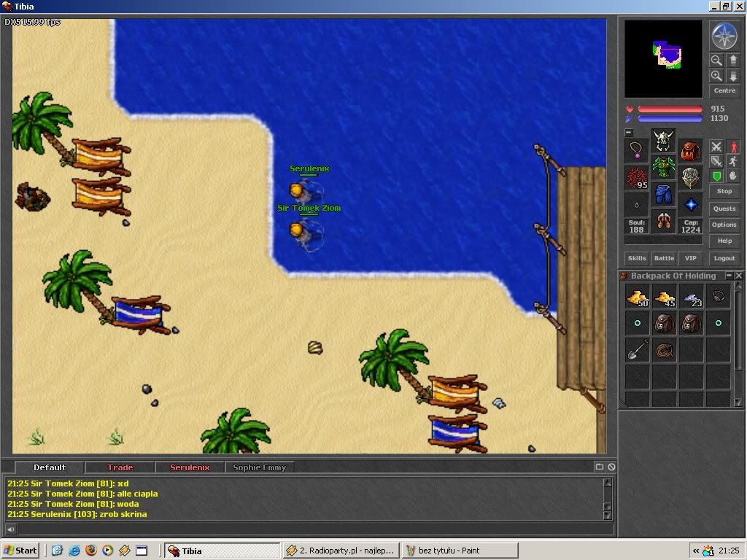This screenshot has height=560, width=747.
Task: Switch to bez tytułu - Paint window
Action: click(x=460, y=551)
